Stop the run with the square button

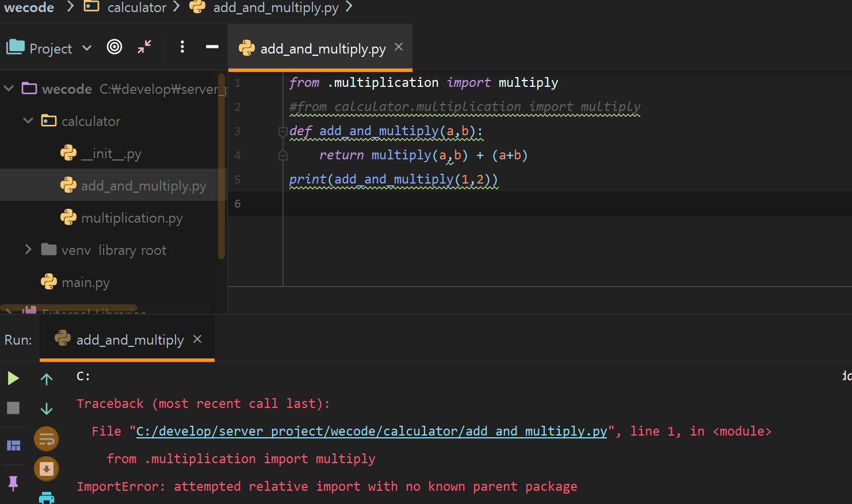[x=13, y=408]
